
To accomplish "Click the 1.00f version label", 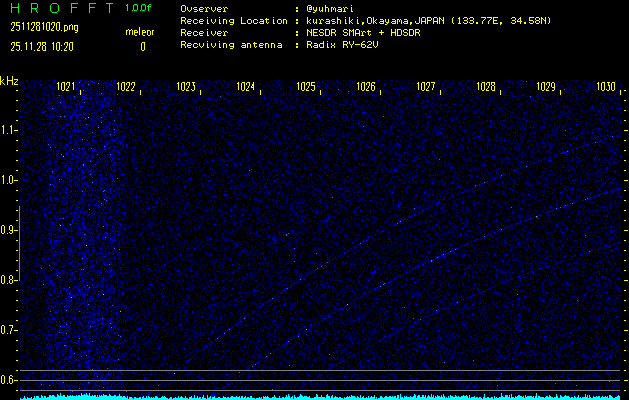I will [x=140, y=8].
